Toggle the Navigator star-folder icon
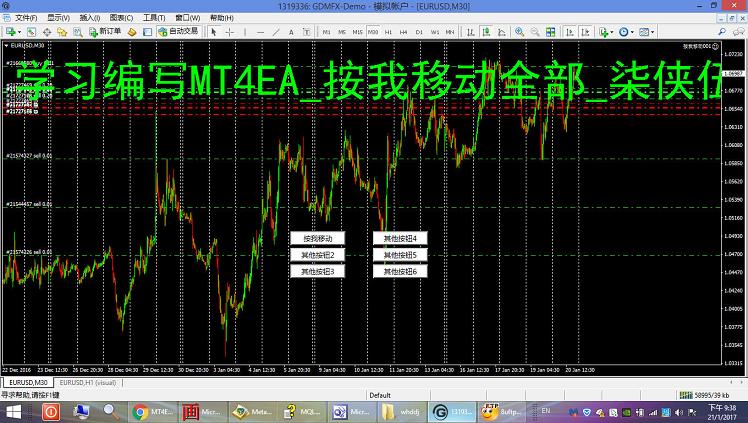748x423 pixels. [62, 32]
